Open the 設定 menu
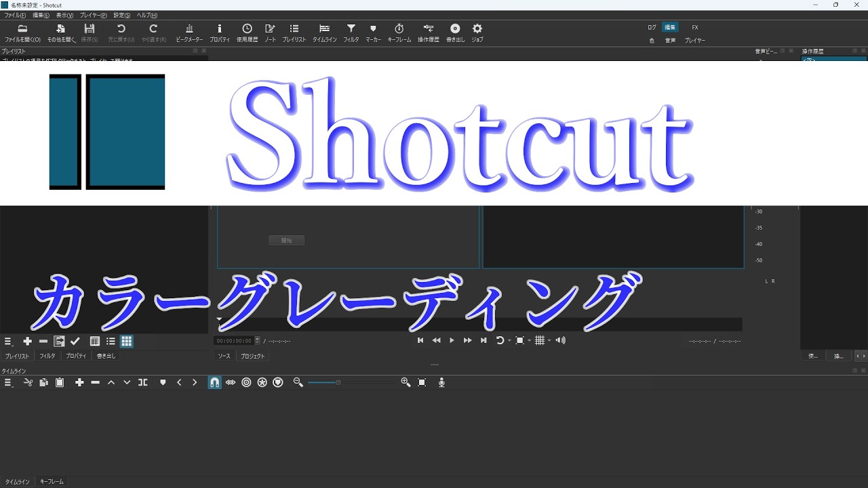868x488 pixels. [122, 15]
